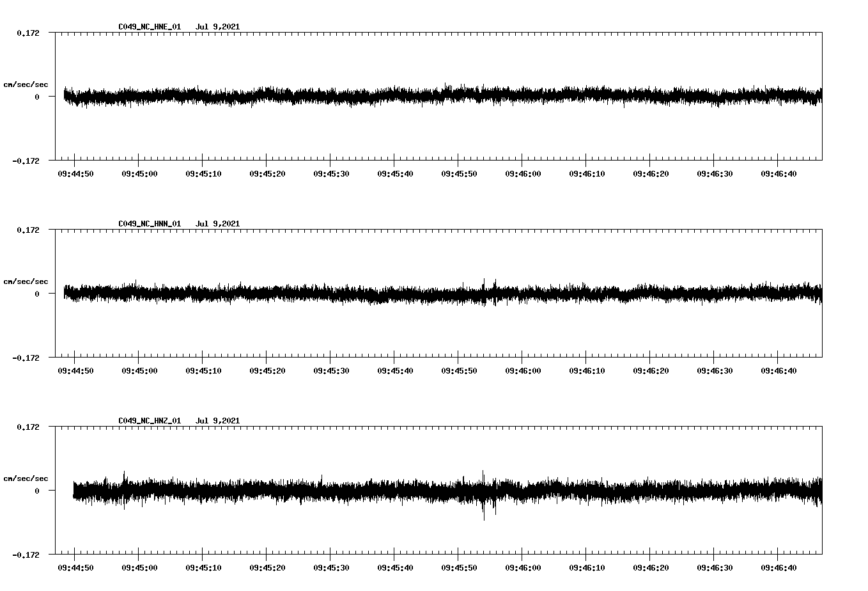Screen dimensions: 868x591
Task: Click the cm/sec/sec unit label on HNN plot
Action: [26, 281]
